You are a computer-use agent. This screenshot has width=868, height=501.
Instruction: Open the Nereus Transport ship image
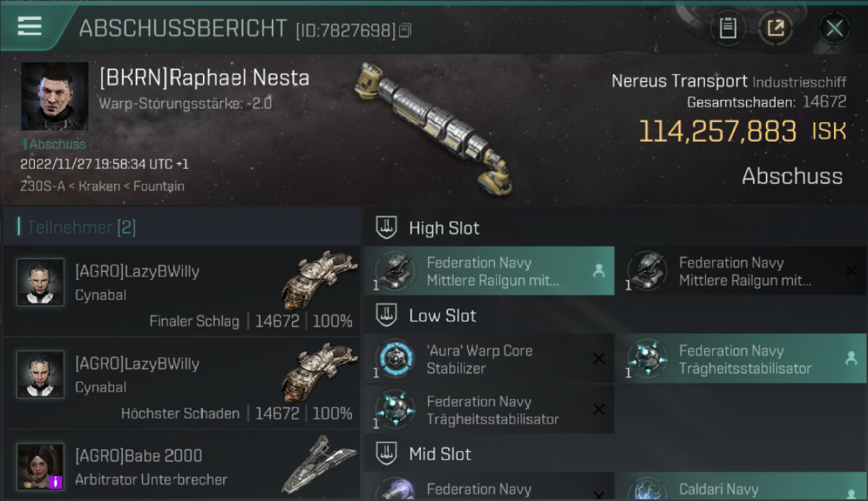(434, 127)
